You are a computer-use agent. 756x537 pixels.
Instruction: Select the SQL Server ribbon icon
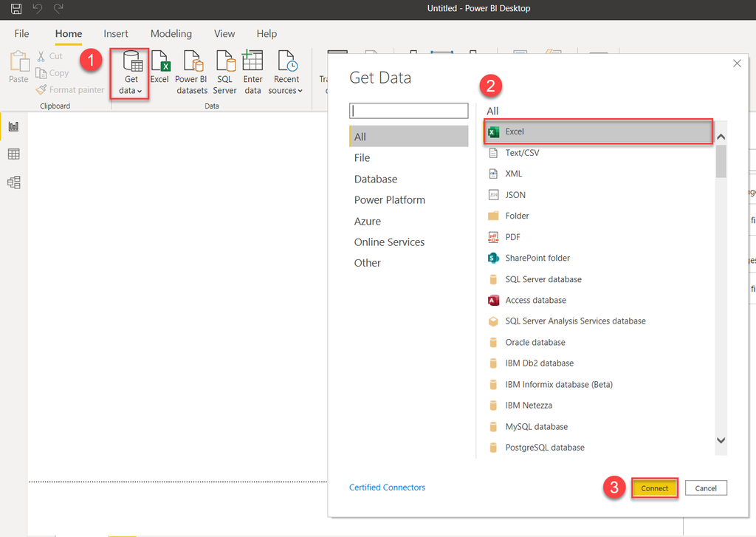[224, 70]
